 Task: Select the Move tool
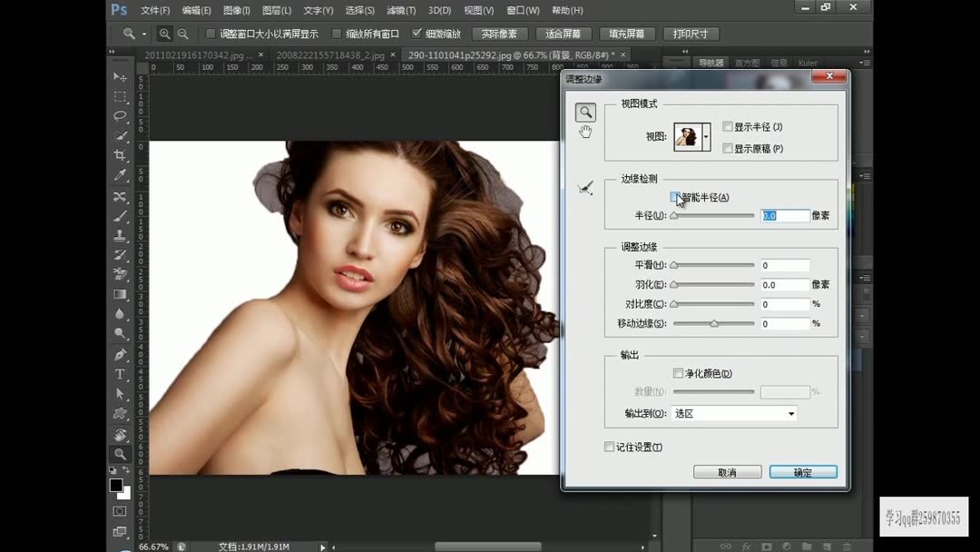click(119, 76)
